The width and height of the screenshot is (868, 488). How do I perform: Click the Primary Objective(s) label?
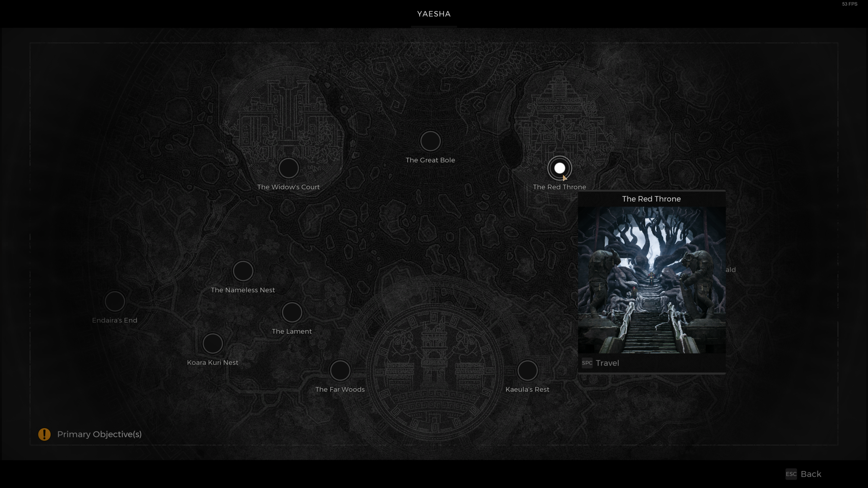[99, 434]
